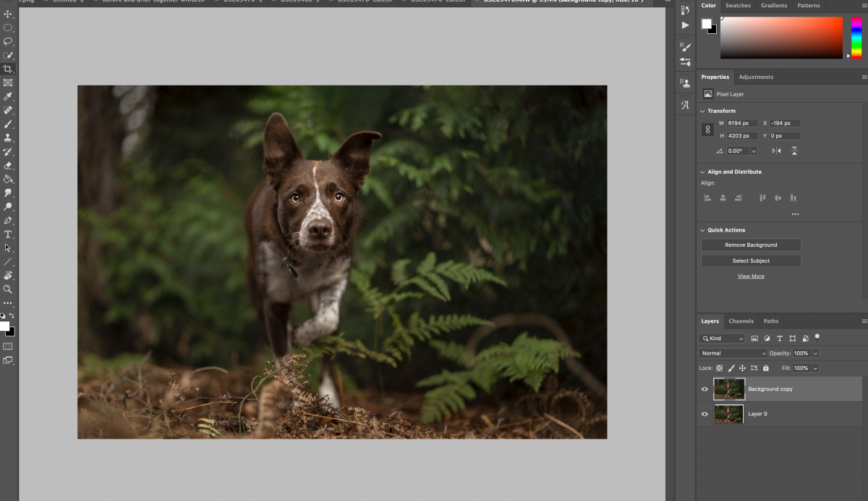Image resolution: width=868 pixels, height=501 pixels.
Task: Select the Lasso tool
Action: click(x=9, y=41)
